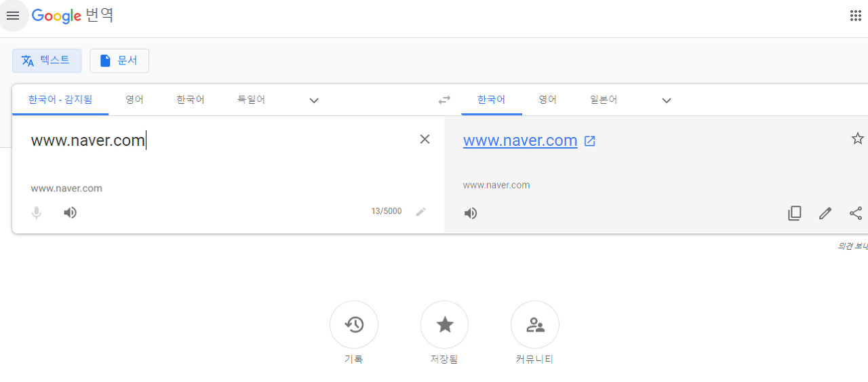The width and height of the screenshot is (868, 382).
Task: Suggest an edit to the translation
Action: click(x=825, y=213)
